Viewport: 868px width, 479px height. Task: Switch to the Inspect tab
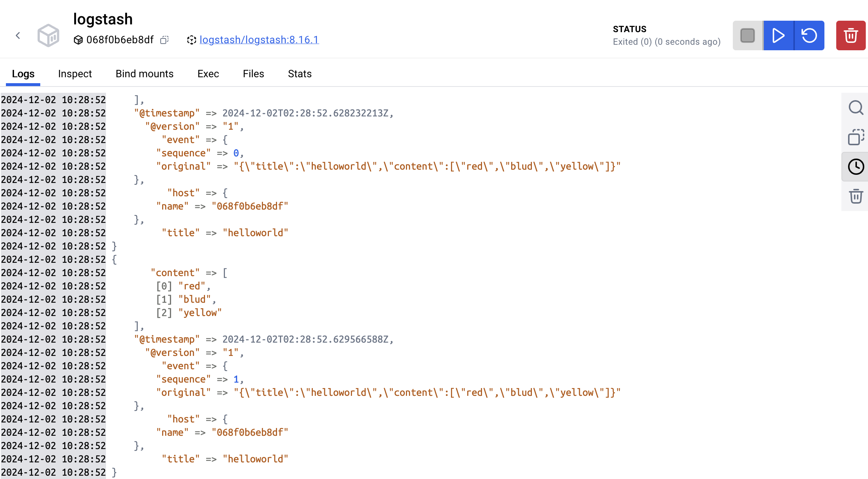pos(75,74)
